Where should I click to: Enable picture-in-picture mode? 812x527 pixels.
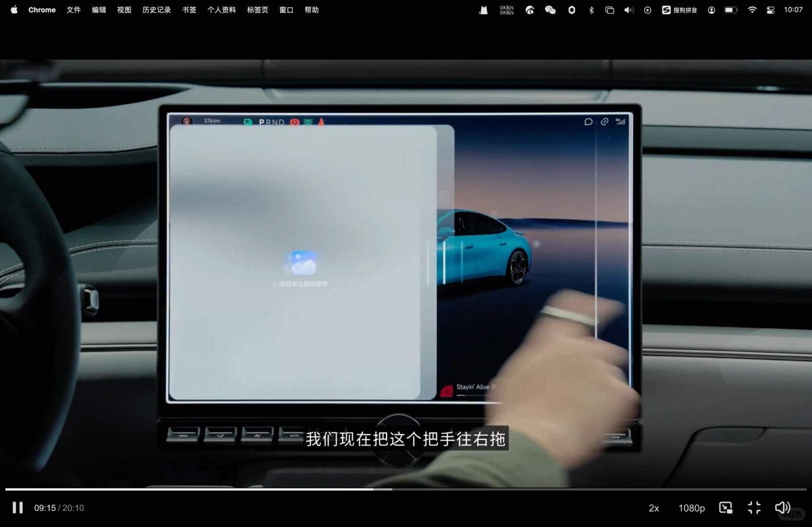click(726, 507)
